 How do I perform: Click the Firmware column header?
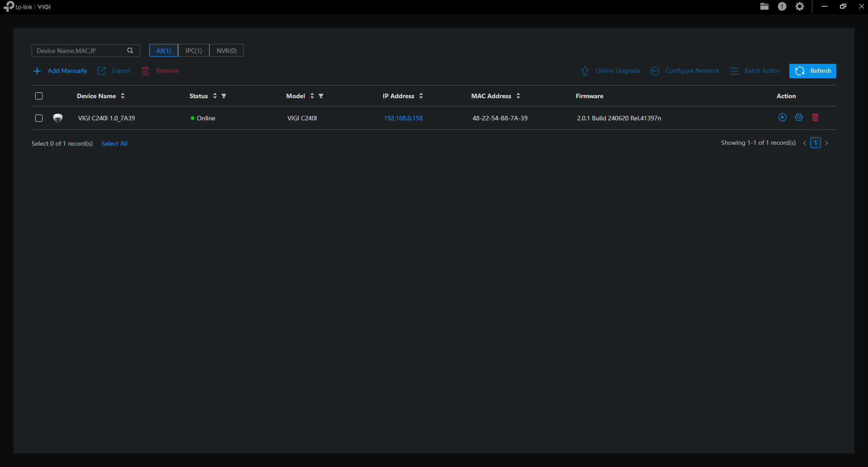pos(590,96)
